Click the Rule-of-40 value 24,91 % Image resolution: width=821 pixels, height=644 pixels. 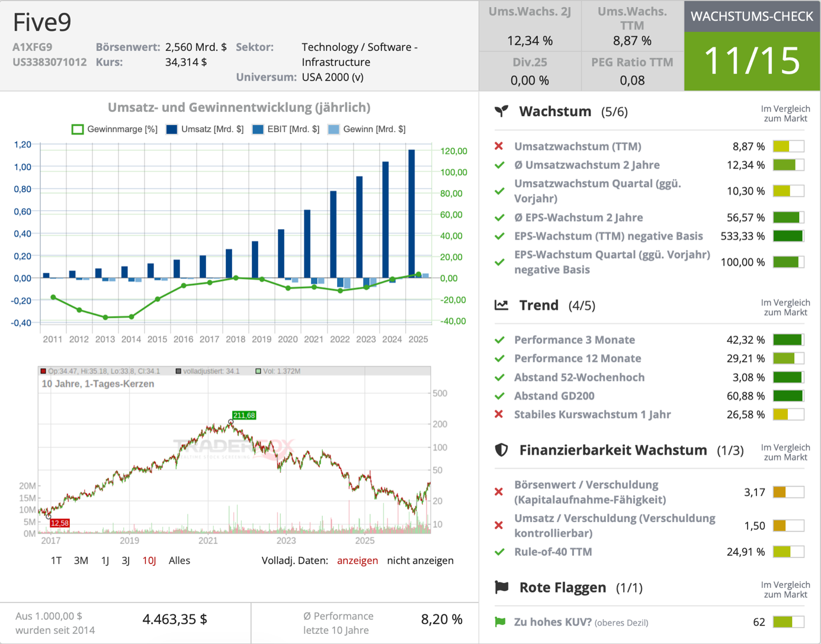[746, 552]
